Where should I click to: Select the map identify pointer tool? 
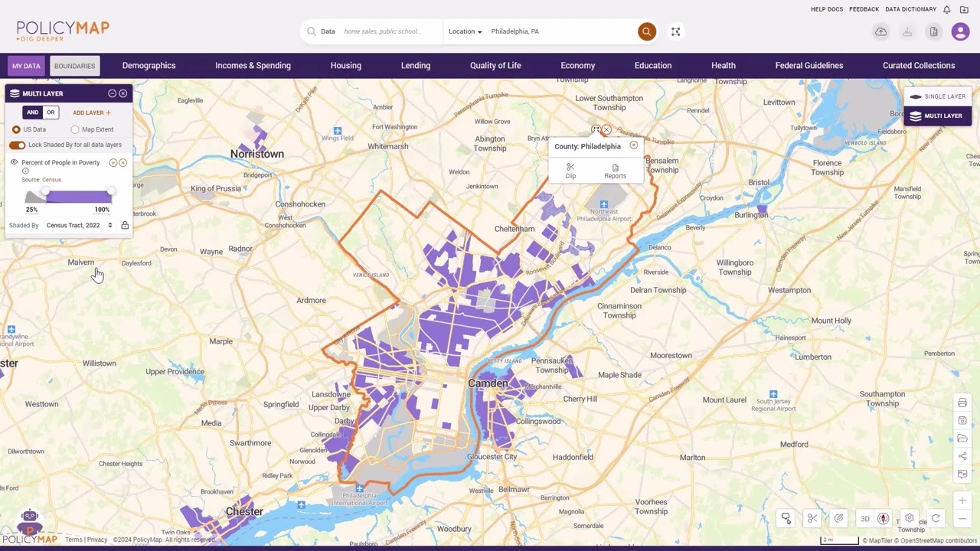[786, 518]
